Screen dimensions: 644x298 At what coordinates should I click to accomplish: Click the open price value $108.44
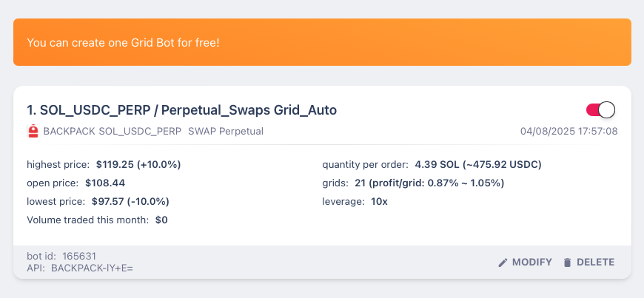point(105,183)
